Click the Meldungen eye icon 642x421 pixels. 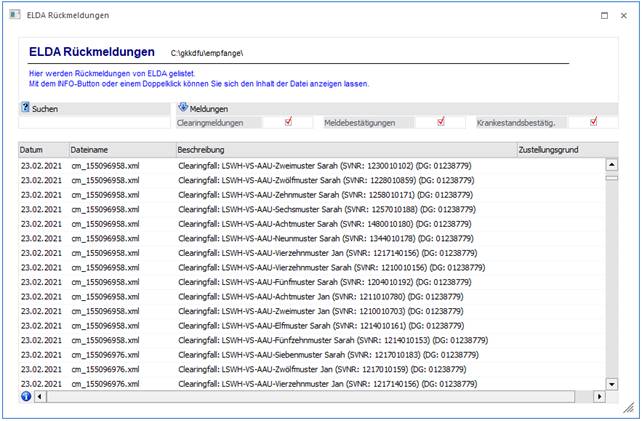(x=183, y=108)
